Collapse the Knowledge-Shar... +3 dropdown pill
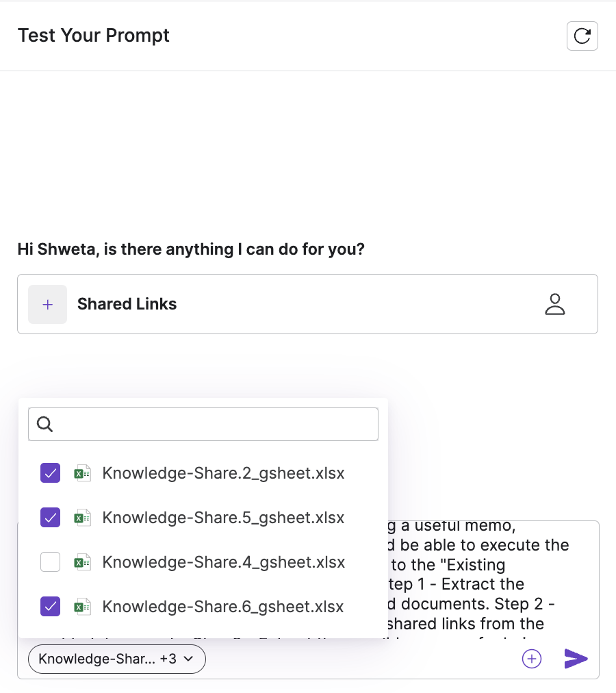 (116, 659)
